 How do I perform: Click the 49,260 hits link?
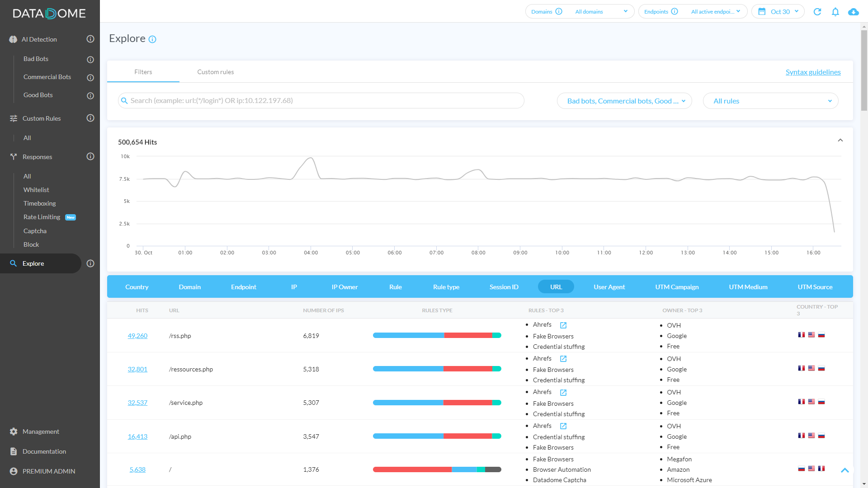(137, 336)
